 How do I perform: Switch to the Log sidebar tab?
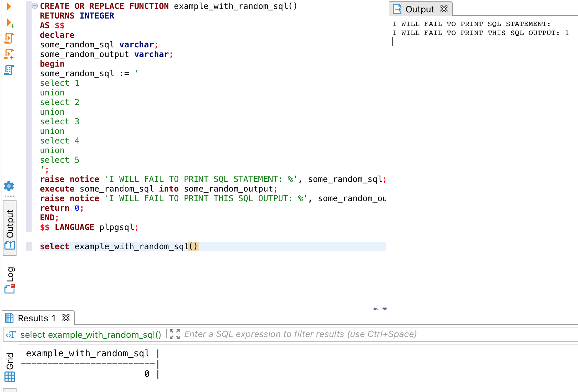(10, 278)
